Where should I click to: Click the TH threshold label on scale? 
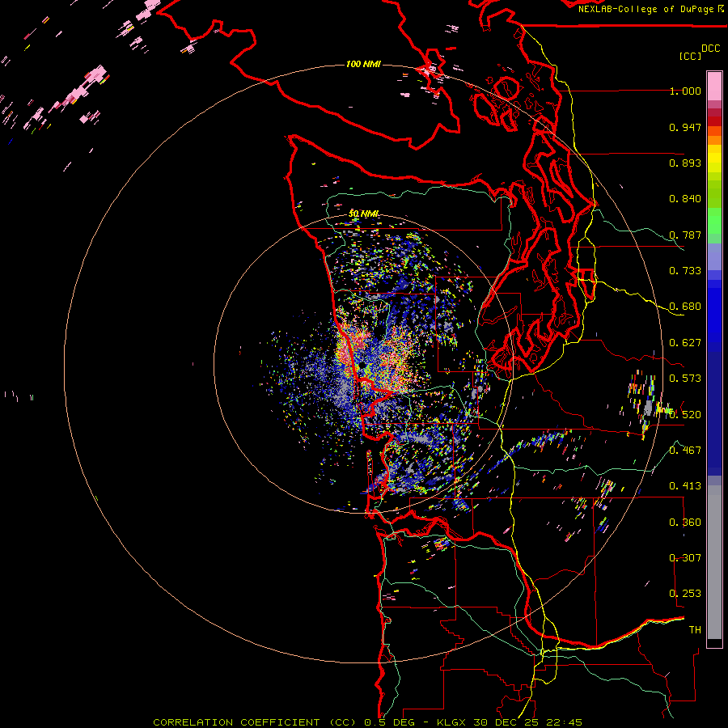coord(695,630)
